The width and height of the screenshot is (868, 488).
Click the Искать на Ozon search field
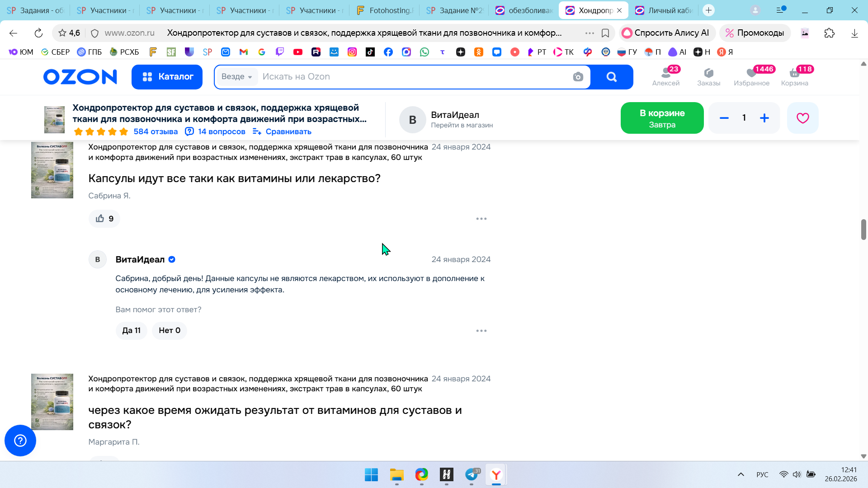pyautogui.click(x=407, y=77)
